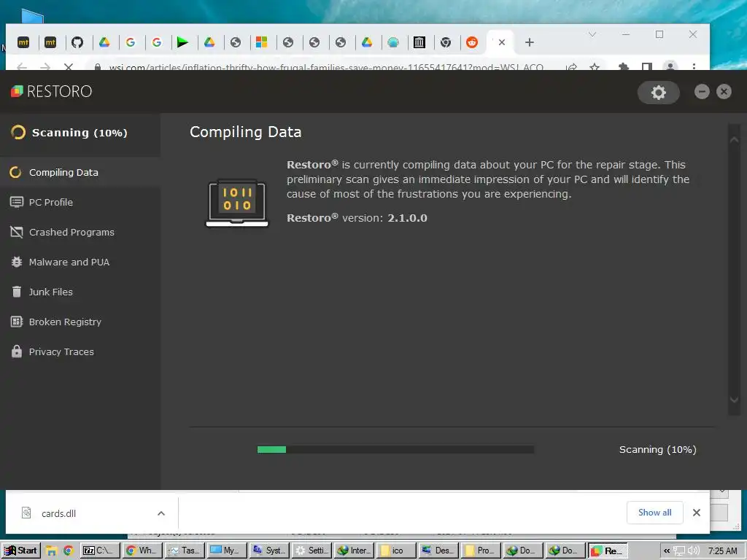Click Show all downloads button
The height and width of the screenshot is (560, 747).
point(654,513)
